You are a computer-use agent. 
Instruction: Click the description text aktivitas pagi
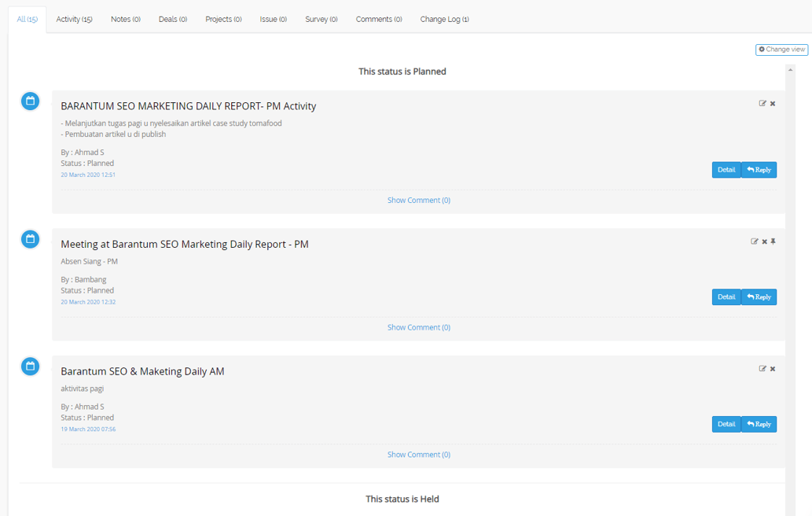coord(83,389)
